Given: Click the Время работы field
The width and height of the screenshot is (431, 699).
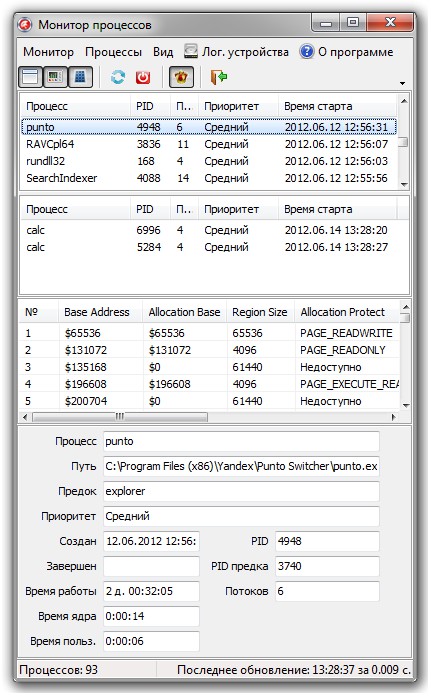Looking at the screenshot, I should pyautogui.click(x=151, y=591).
